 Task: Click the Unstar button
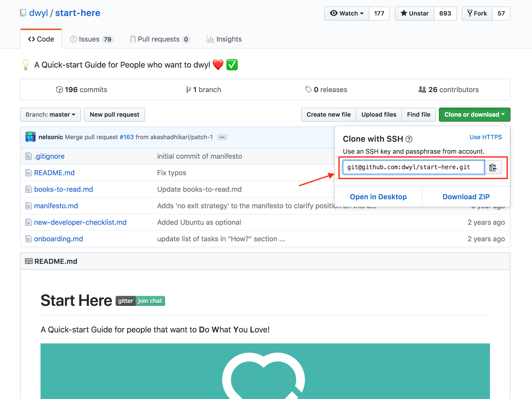[415, 14]
